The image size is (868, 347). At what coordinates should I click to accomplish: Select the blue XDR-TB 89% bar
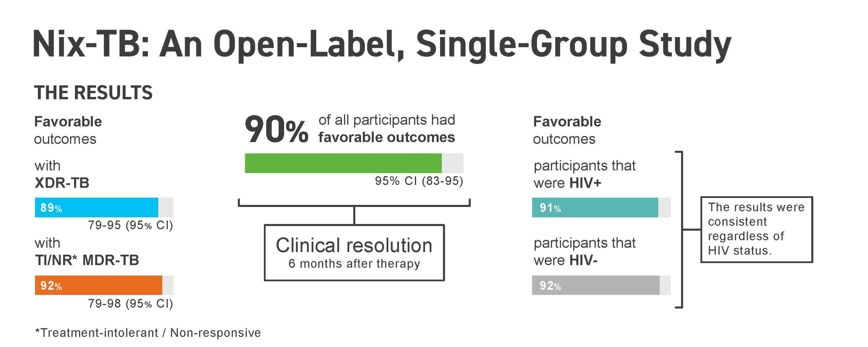[97, 207]
